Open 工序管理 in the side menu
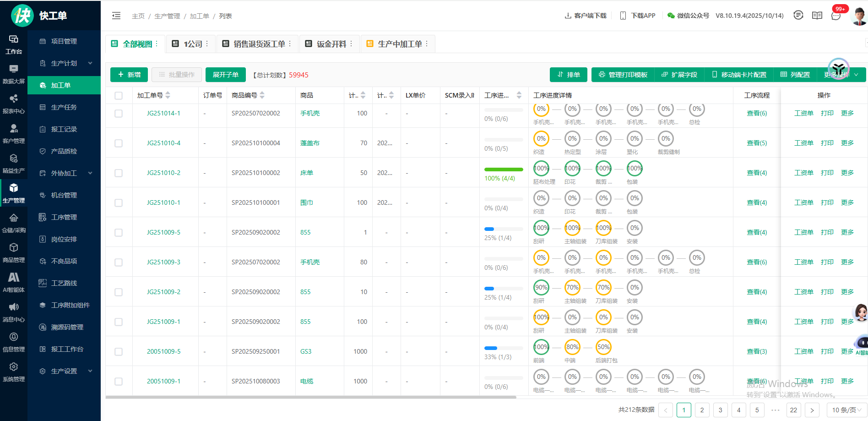The image size is (868, 421). [64, 217]
